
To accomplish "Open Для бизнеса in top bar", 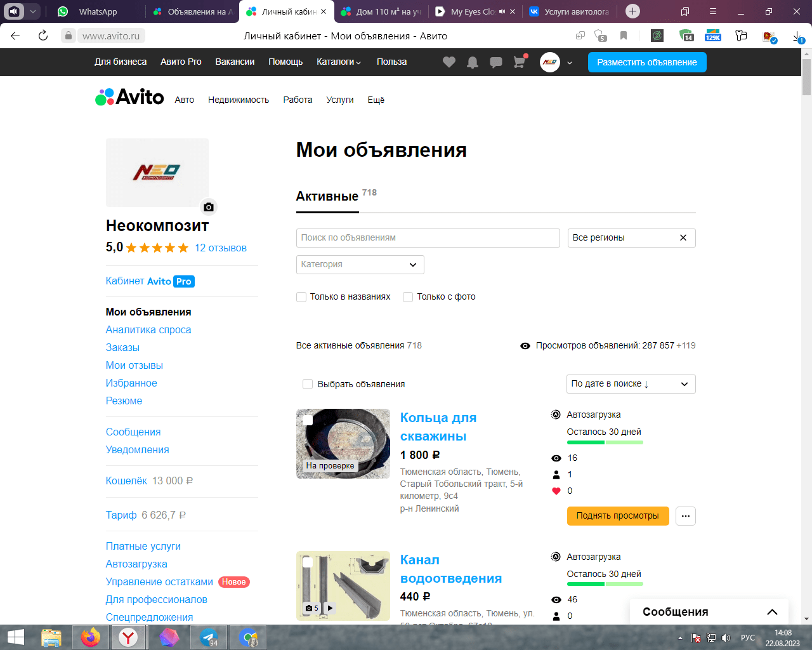I will [121, 62].
